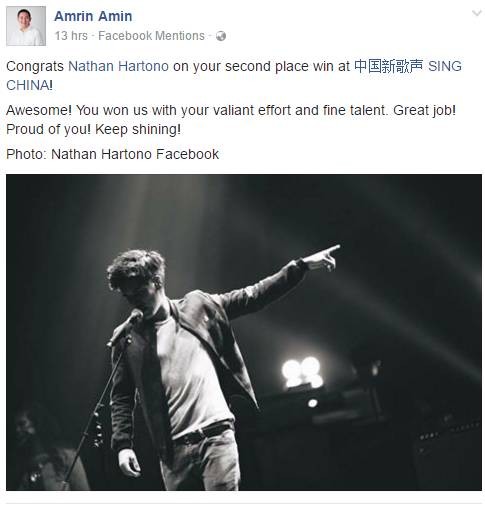Click the singer's pointing hand in photo
The height and width of the screenshot is (507, 485).
click(x=322, y=258)
